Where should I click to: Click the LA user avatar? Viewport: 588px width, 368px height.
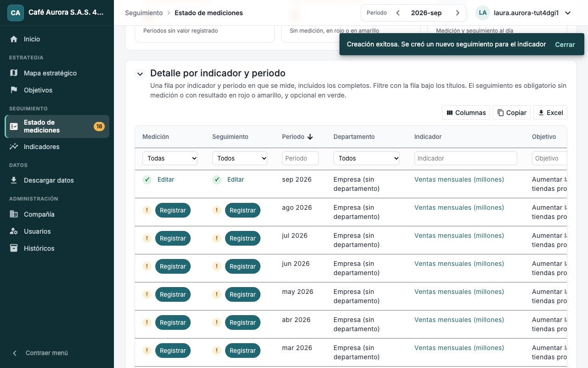[x=483, y=13]
